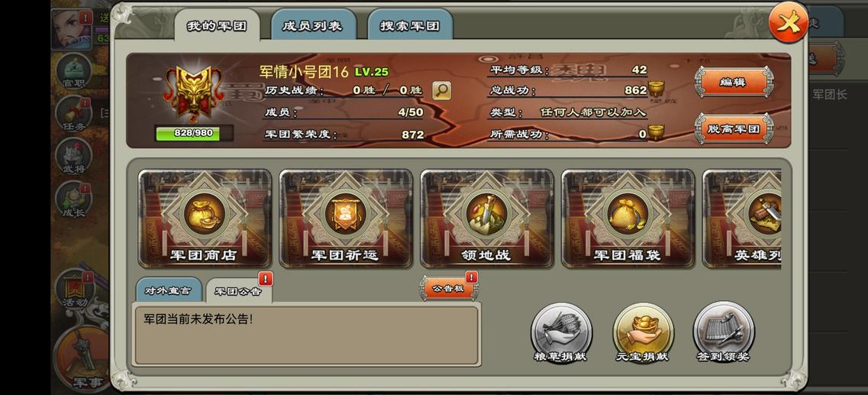
Task: Click the legion experience bar showing 828/980
Action: click(x=193, y=133)
